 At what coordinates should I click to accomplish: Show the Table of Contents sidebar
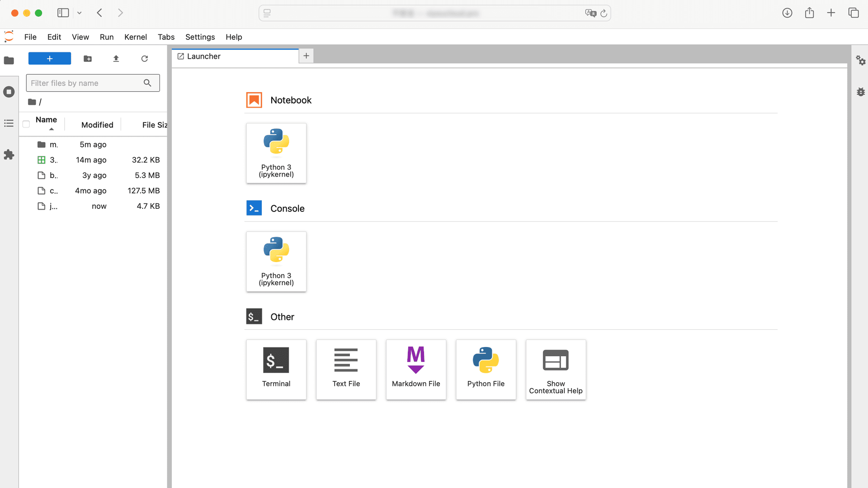pyautogui.click(x=9, y=123)
